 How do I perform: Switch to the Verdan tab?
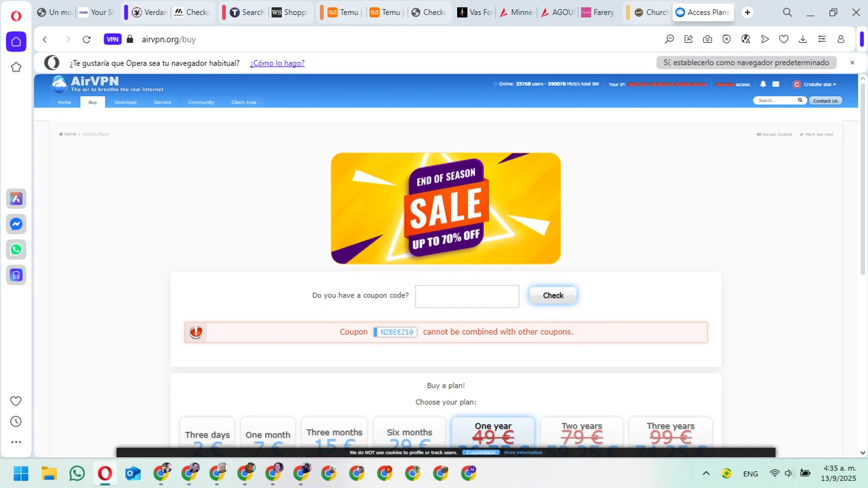coord(149,12)
